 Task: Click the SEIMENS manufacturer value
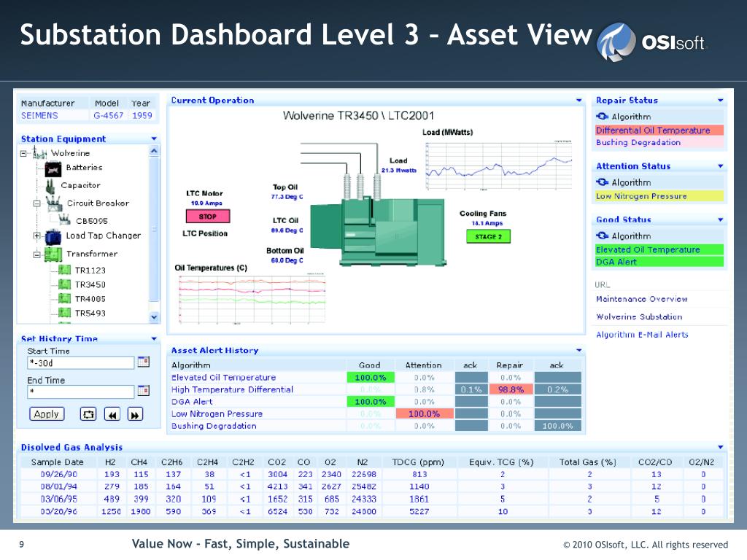tap(39, 115)
